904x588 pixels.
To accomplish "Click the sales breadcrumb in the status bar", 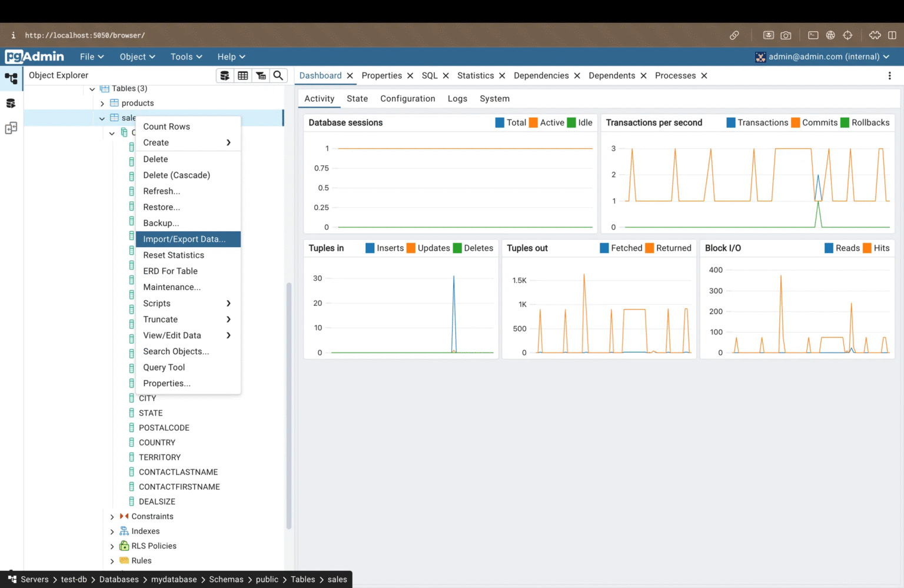I will pos(337,579).
